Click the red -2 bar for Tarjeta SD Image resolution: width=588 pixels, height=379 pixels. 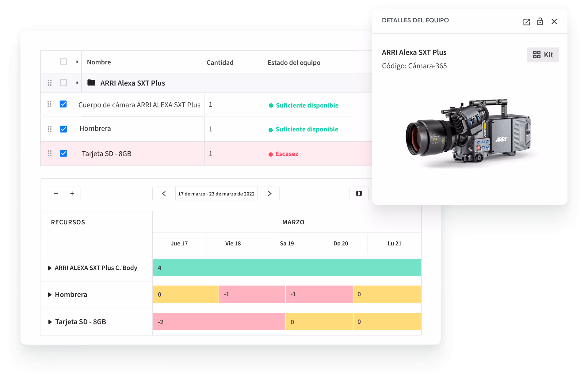point(219,321)
